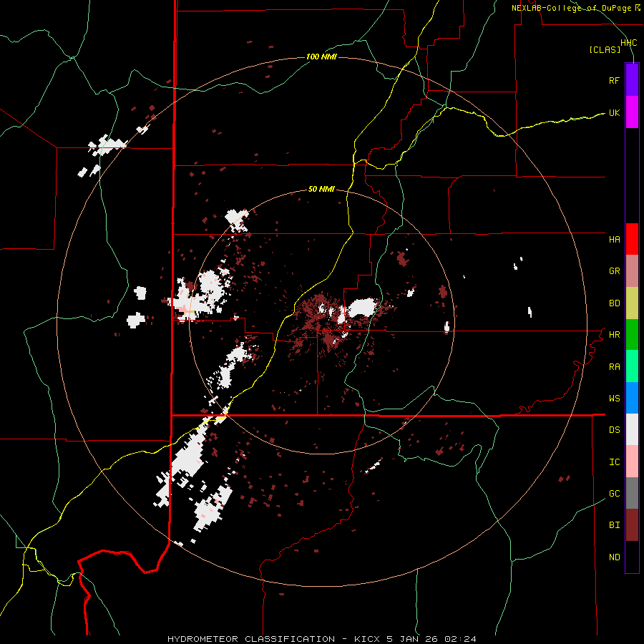Select the WS blue legend swatch
The height and width of the screenshot is (644, 644).
(x=632, y=398)
